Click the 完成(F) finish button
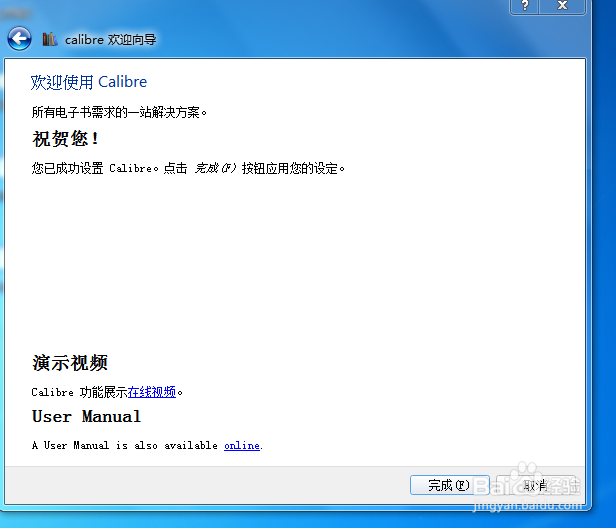 tap(449, 485)
